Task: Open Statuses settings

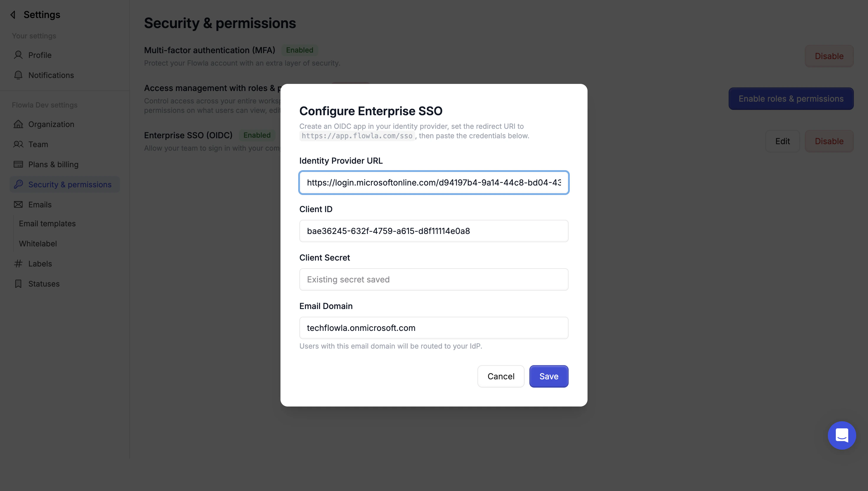Action: pyautogui.click(x=65, y=284)
